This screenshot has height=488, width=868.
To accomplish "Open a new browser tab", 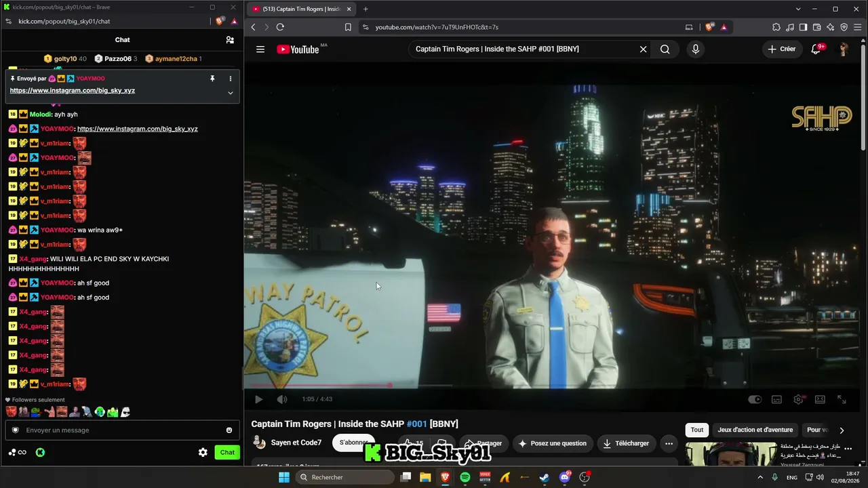I will (x=366, y=9).
